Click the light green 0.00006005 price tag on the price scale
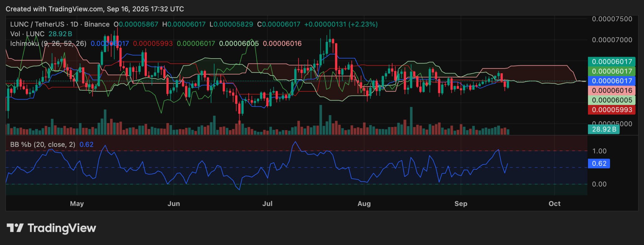This screenshot has width=644, height=245. pyautogui.click(x=612, y=100)
